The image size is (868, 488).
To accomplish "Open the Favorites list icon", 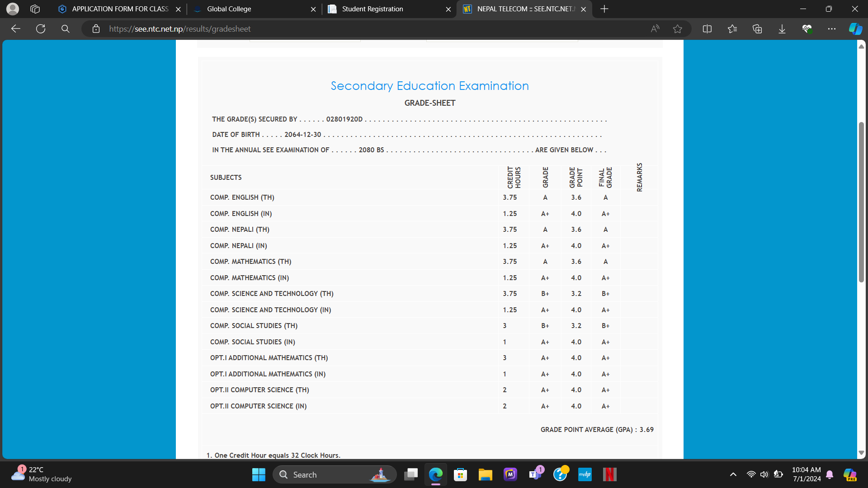I will click(732, 29).
